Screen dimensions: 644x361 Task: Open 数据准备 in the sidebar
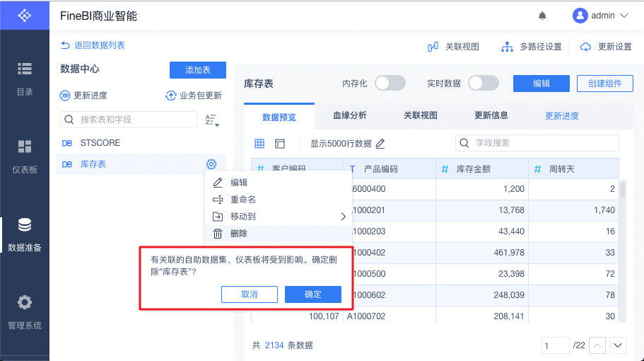(25, 234)
